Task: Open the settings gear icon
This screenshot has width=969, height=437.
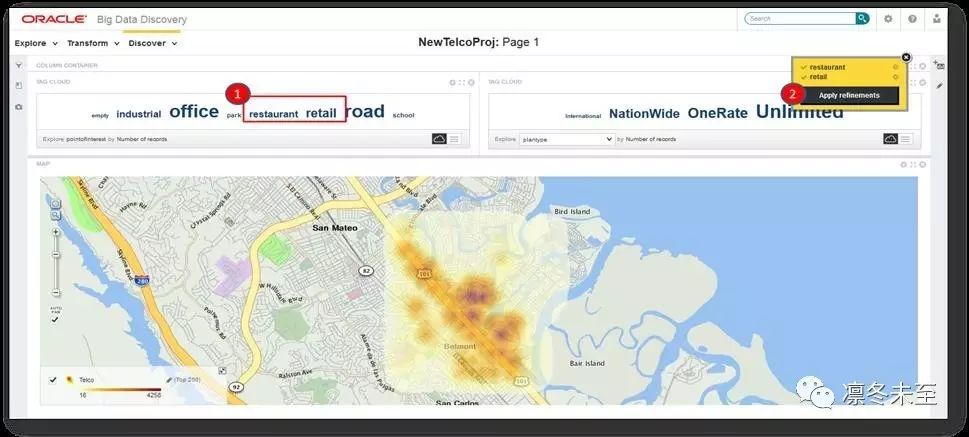Action: (x=888, y=19)
